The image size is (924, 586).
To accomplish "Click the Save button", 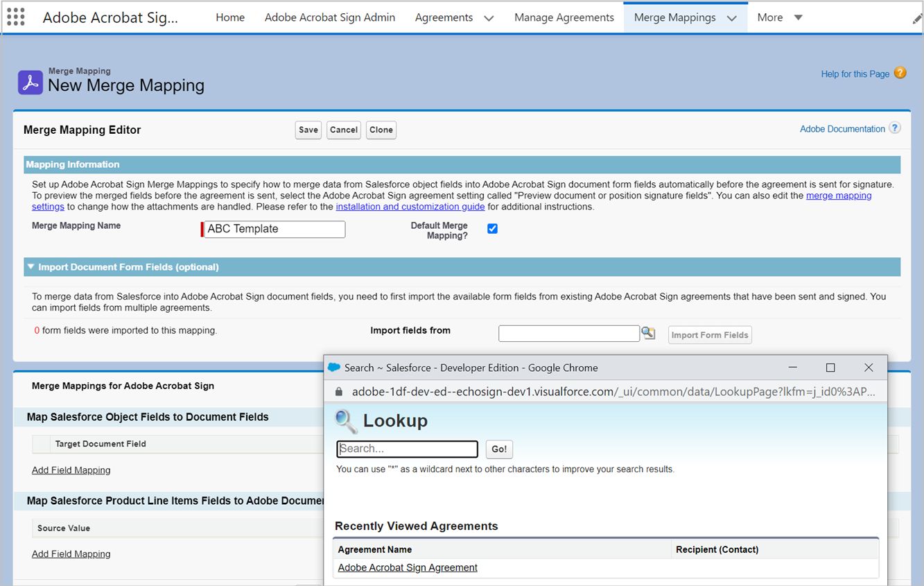I will click(x=308, y=130).
